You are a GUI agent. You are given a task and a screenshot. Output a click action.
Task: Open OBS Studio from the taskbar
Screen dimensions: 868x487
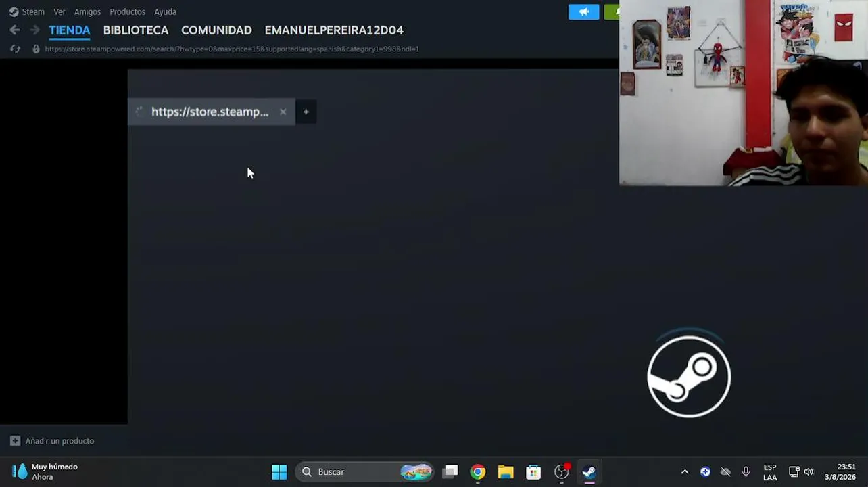(562, 472)
